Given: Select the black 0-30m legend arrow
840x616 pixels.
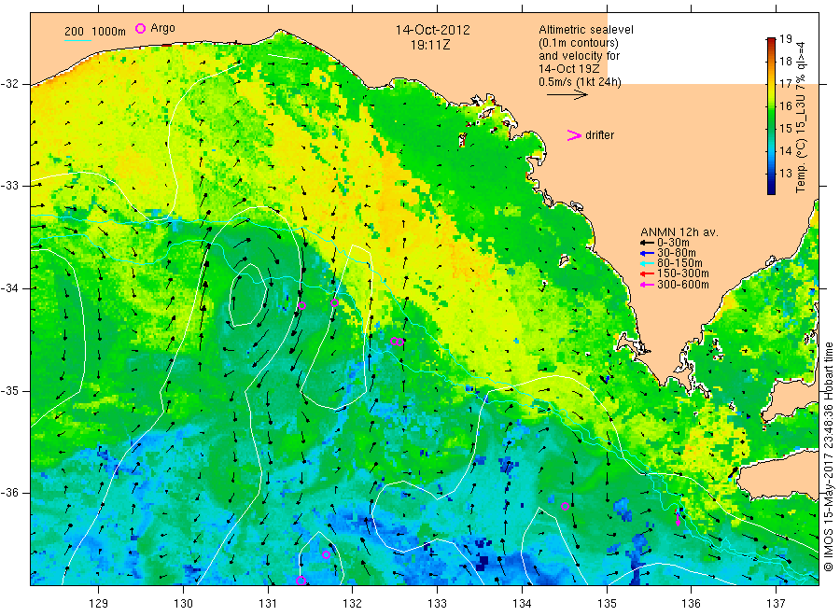Looking at the screenshot, I should tap(647, 244).
